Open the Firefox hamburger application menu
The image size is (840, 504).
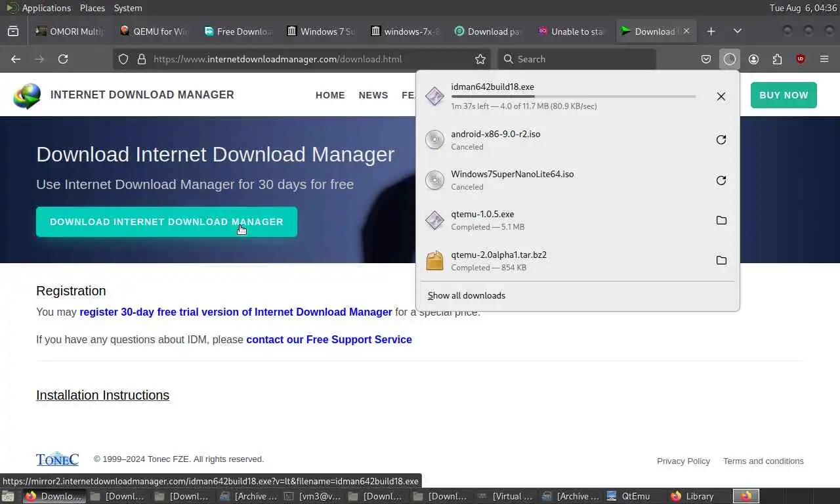point(824,59)
